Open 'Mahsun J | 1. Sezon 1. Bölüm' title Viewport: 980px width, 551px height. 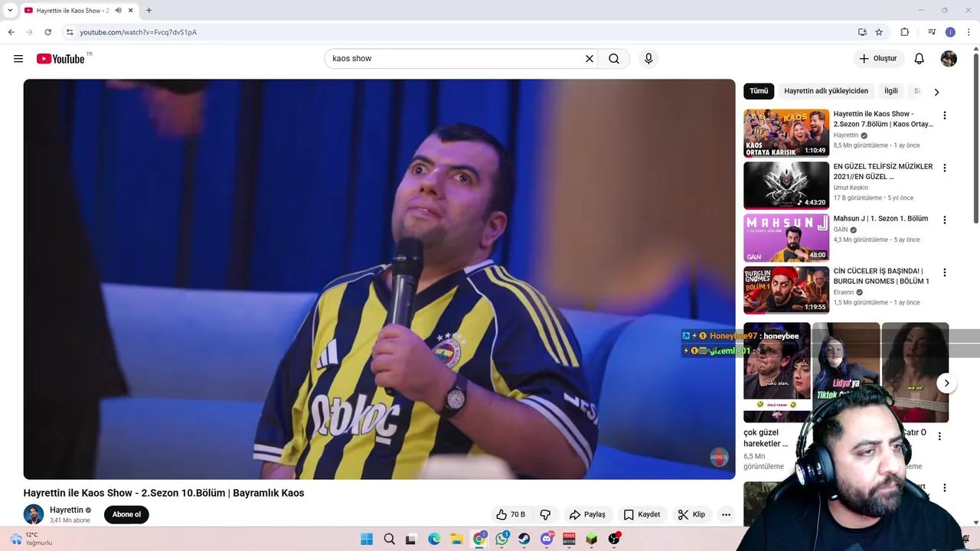[x=880, y=219]
